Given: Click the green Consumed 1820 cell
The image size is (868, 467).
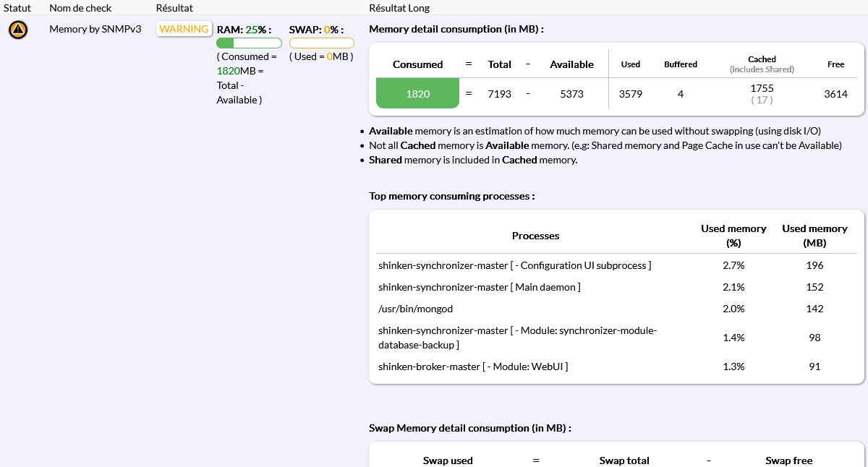Looking at the screenshot, I should (417, 94).
